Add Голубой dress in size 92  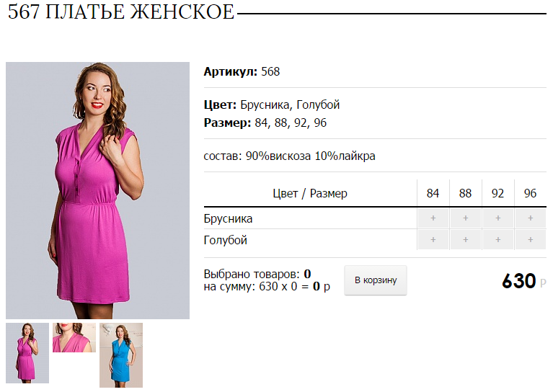click(498, 240)
